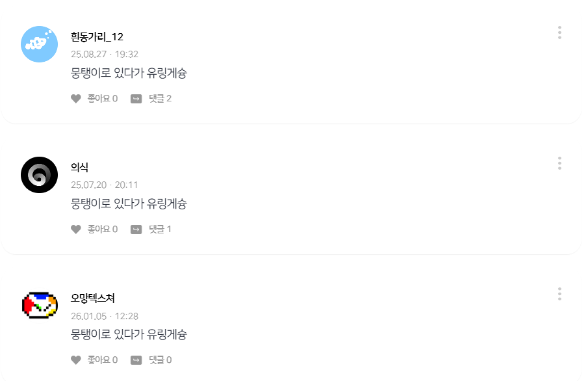Click the heart icon under 오망텍스쳐's comment

tap(75, 359)
